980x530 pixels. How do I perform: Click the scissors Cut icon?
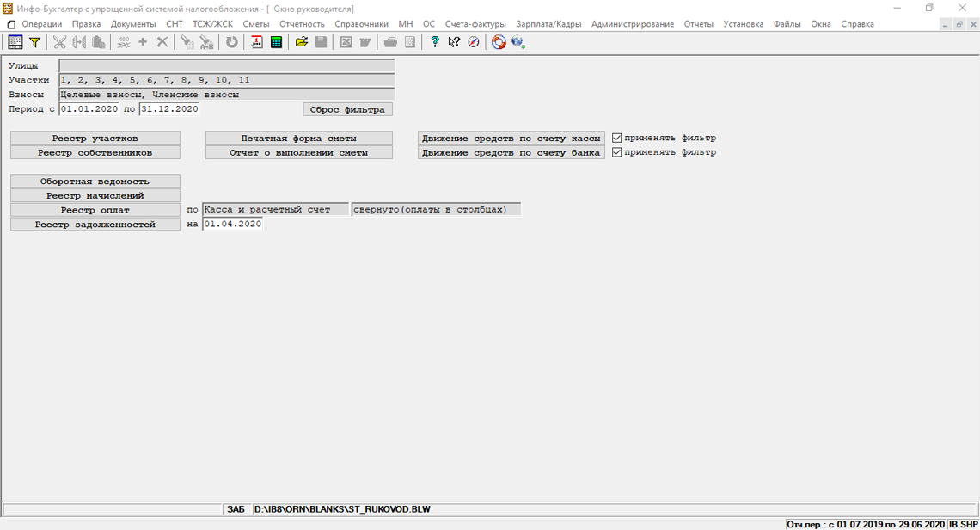(x=59, y=42)
